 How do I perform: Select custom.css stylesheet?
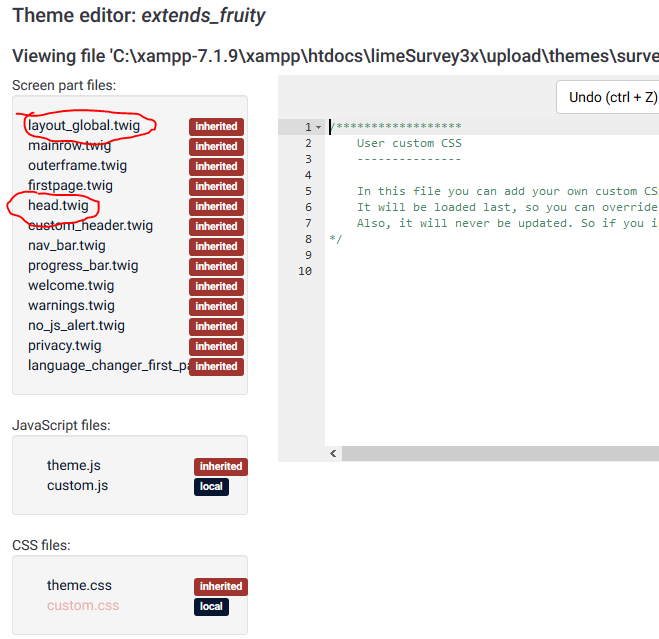[x=83, y=606]
